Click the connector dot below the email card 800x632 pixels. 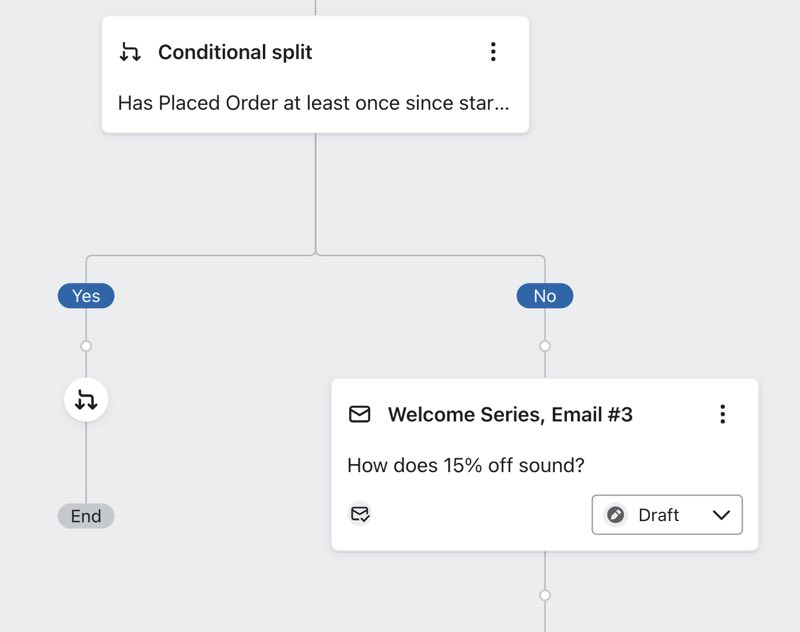(x=544, y=594)
